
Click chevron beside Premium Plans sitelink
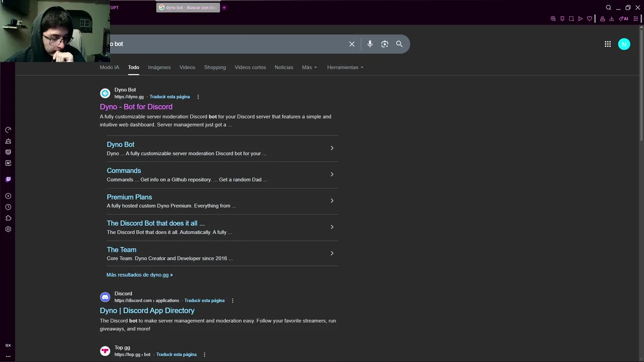click(332, 201)
